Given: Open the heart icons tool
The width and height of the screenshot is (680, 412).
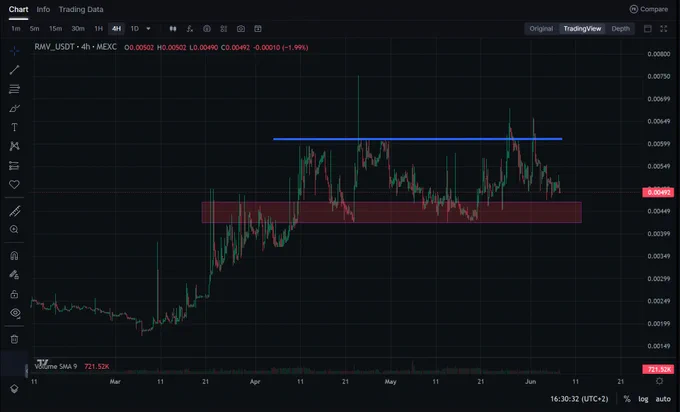Looking at the screenshot, I should [14, 184].
